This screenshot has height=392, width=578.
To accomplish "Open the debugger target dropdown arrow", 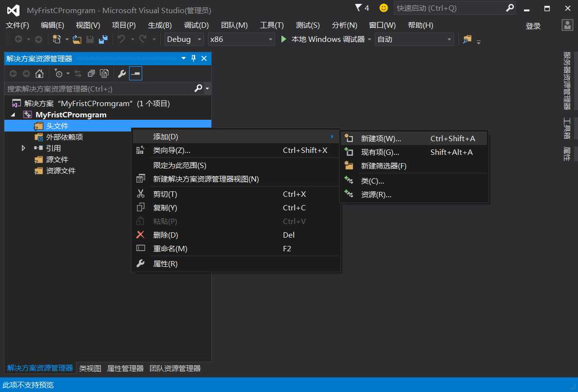I will click(370, 39).
